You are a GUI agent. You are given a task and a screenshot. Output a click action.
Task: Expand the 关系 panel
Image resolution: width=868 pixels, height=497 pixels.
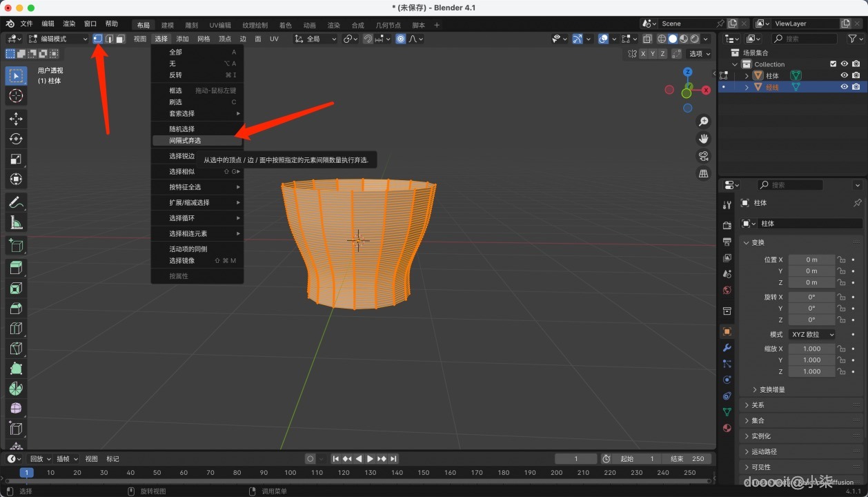(758, 405)
